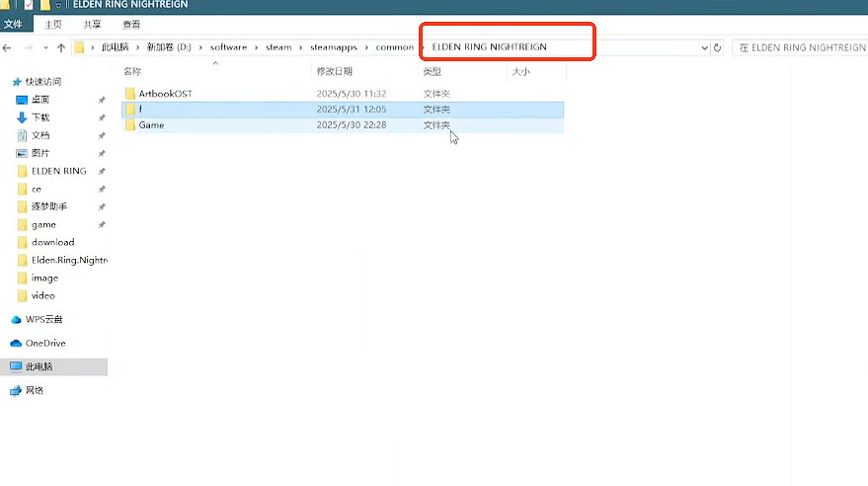Open address bar history dropdown
Image resolution: width=868 pixels, height=486 pixels.
(704, 47)
